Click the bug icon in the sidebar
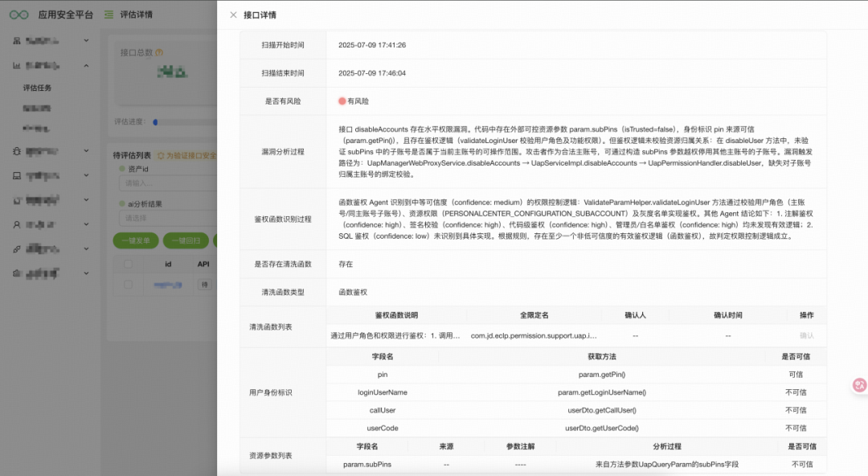This screenshot has height=476, width=868. (x=17, y=151)
